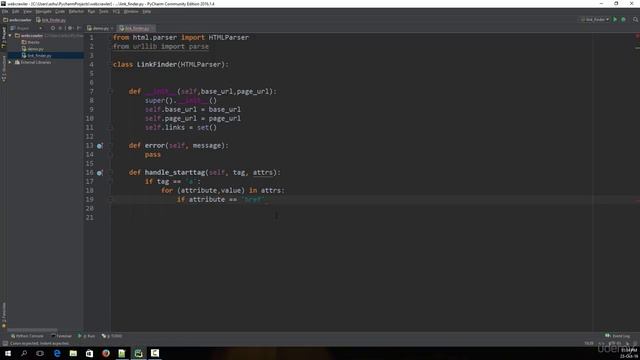Select External Libraries in project tree
The height and width of the screenshot is (360, 640).
(33, 62)
